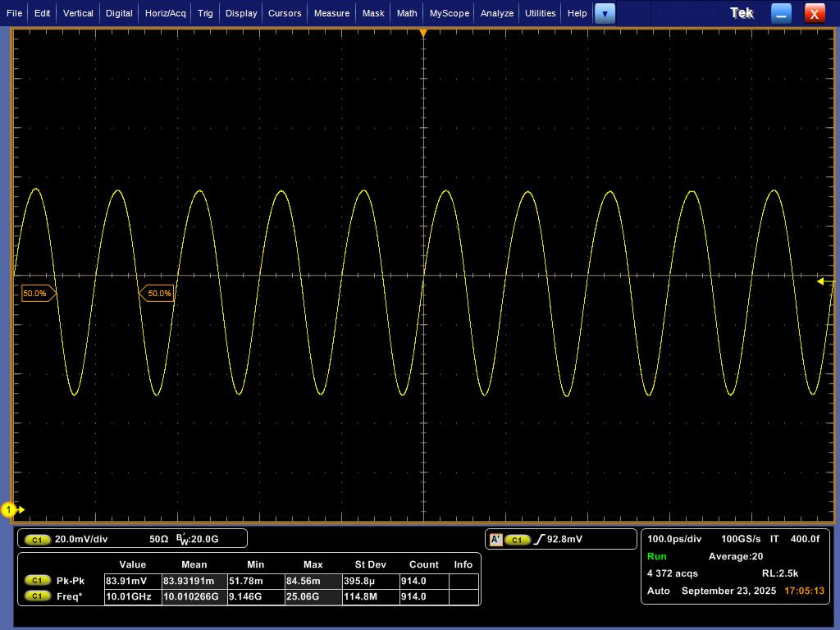Open the Measure menu
The width and height of the screenshot is (840, 630).
(331, 13)
